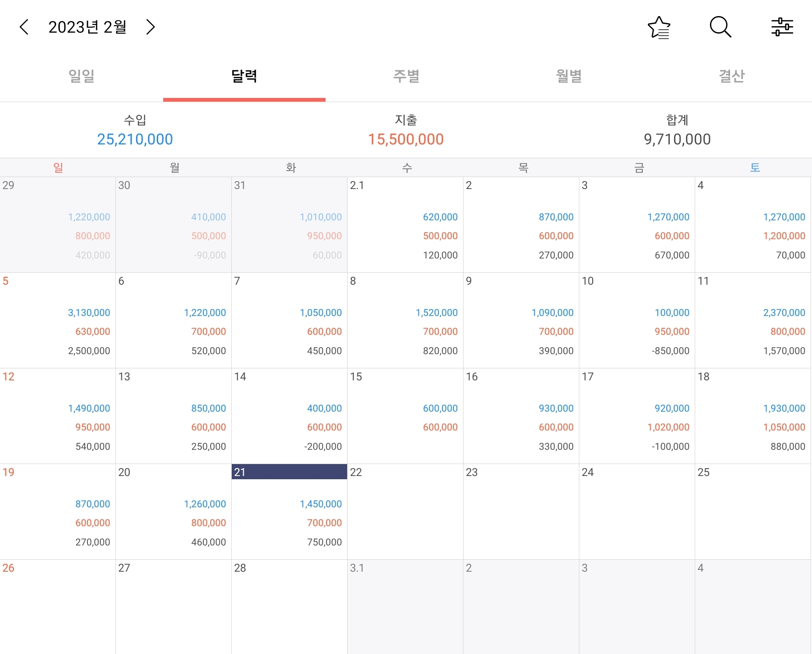Viewport: 812px width, 654px height.
Task: Click income 850,000 on the 13th
Action: (209, 408)
